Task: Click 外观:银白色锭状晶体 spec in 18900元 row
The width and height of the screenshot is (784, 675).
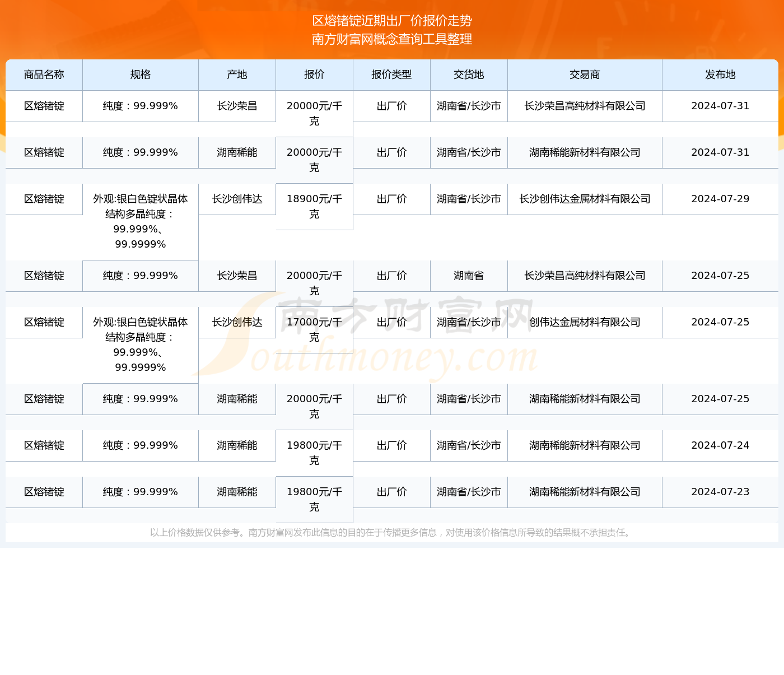Action: [141, 222]
